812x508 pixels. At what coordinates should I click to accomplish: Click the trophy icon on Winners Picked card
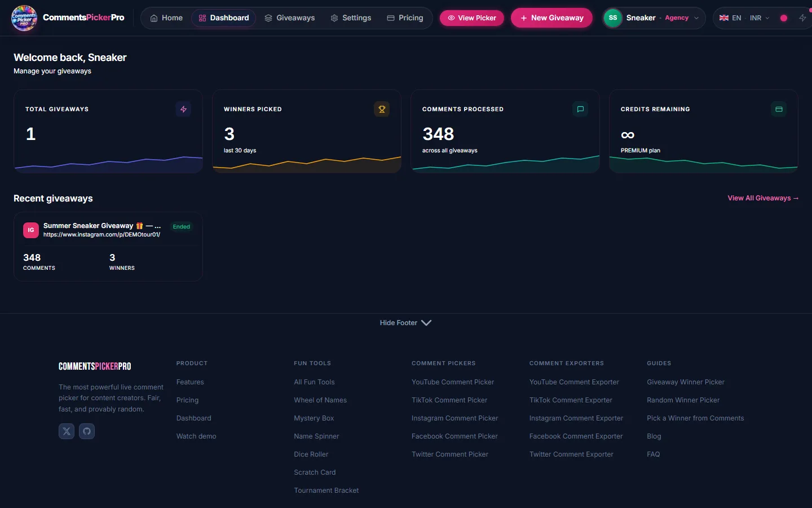[382, 109]
